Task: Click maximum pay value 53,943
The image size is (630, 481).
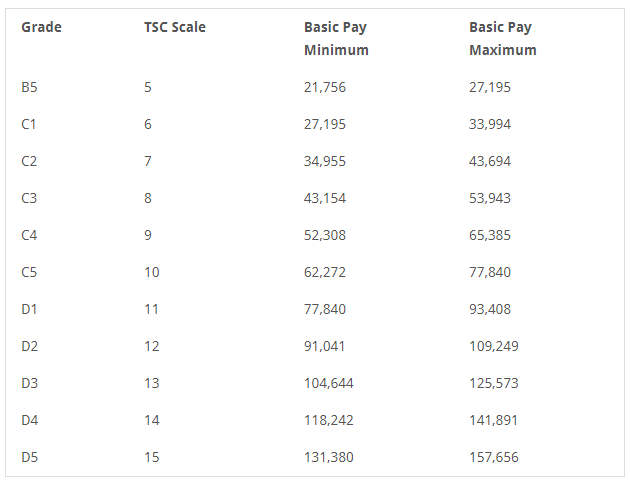Action: [490, 198]
